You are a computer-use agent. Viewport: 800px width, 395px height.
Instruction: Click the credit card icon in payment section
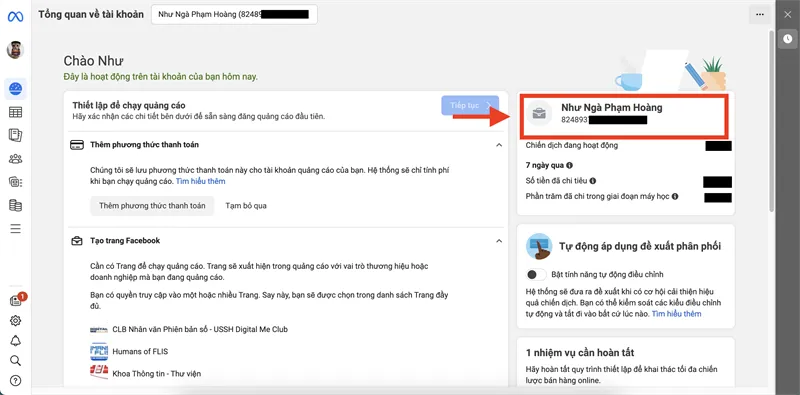point(77,145)
